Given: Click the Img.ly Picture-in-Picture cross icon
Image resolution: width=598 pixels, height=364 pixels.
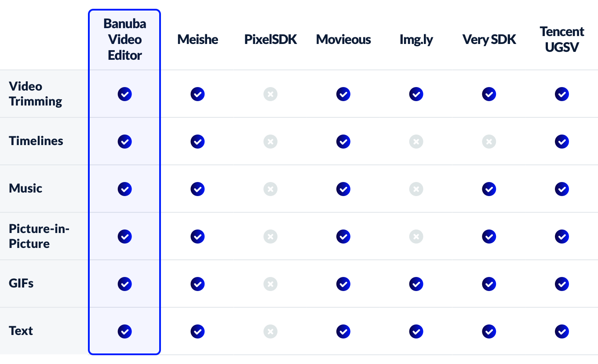Looking at the screenshot, I should coord(416,237).
